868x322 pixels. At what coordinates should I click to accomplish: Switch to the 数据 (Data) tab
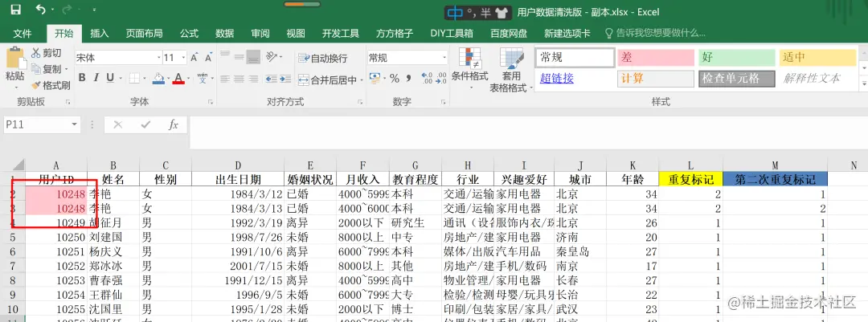point(225,33)
